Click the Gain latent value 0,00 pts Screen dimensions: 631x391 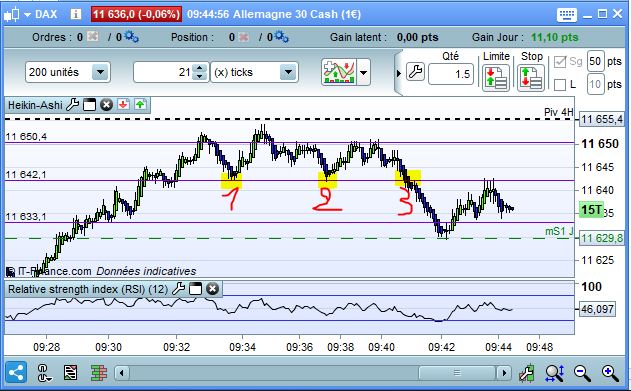417,37
